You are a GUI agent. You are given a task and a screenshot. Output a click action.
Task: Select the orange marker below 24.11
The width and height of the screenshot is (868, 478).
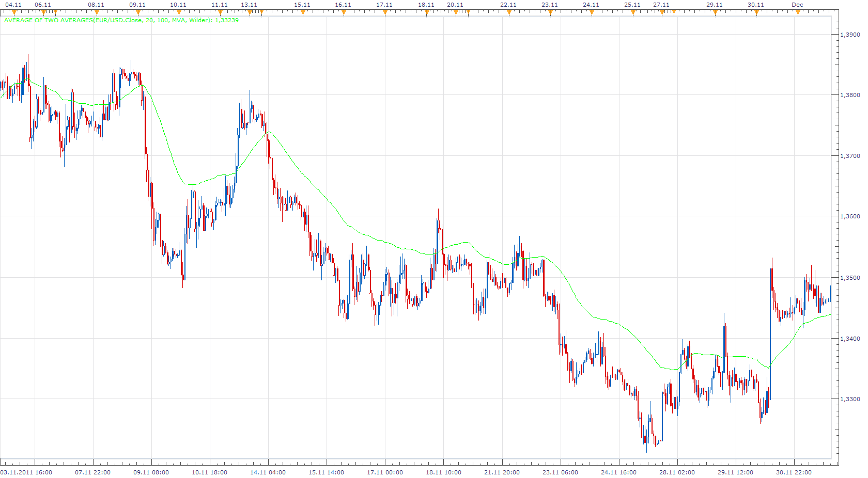[x=592, y=12]
